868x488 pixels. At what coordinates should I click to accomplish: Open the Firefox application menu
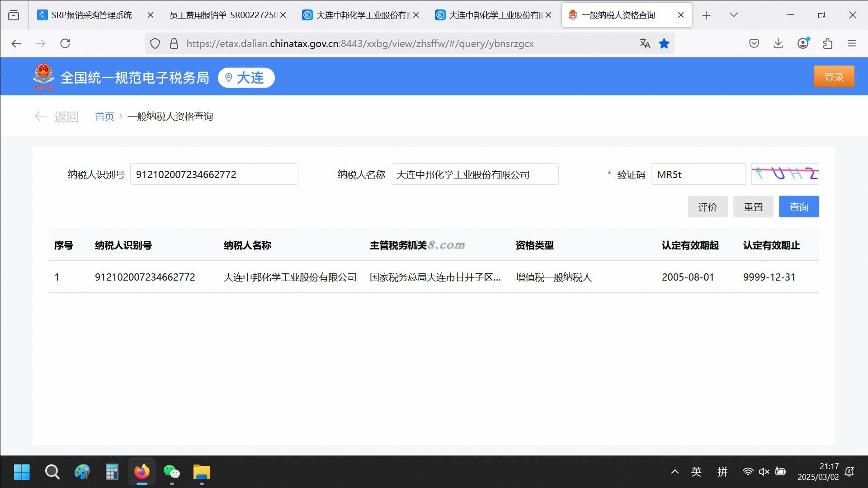pyautogui.click(x=852, y=43)
